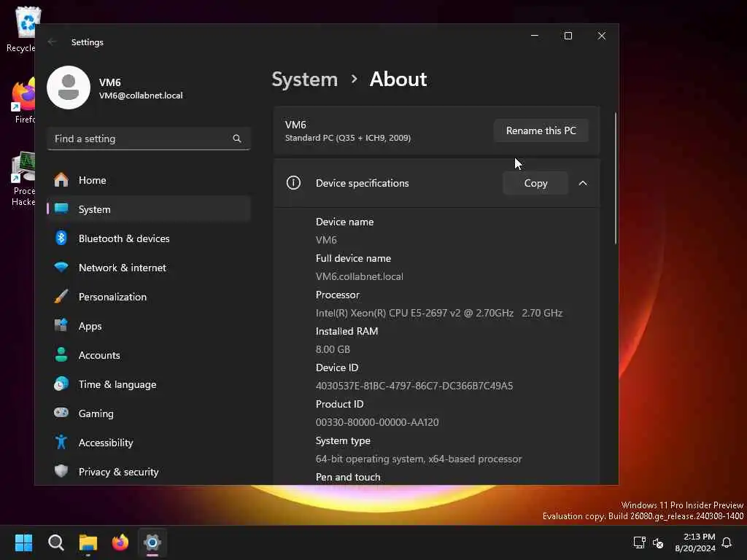Click Rename this PC button

[x=541, y=131]
